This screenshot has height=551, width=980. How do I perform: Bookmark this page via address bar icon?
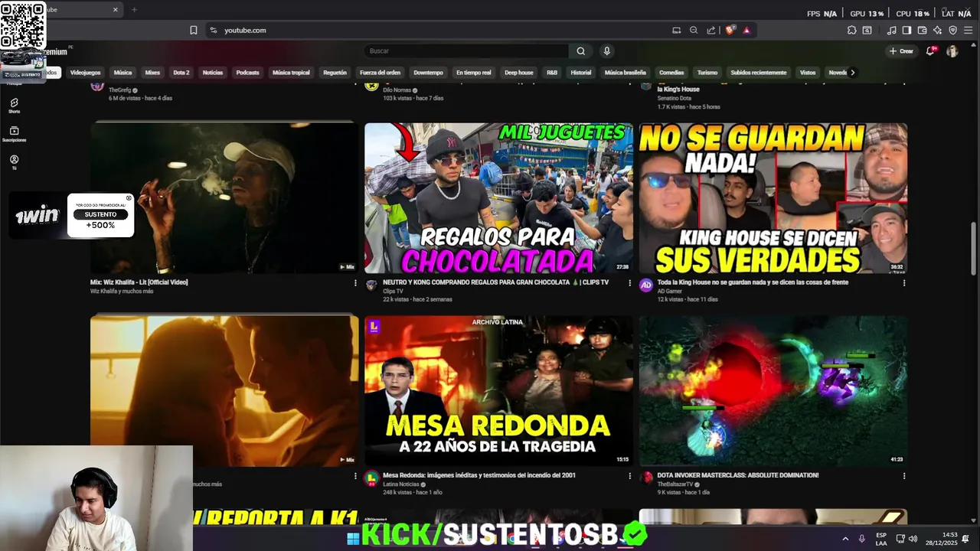click(194, 31)
